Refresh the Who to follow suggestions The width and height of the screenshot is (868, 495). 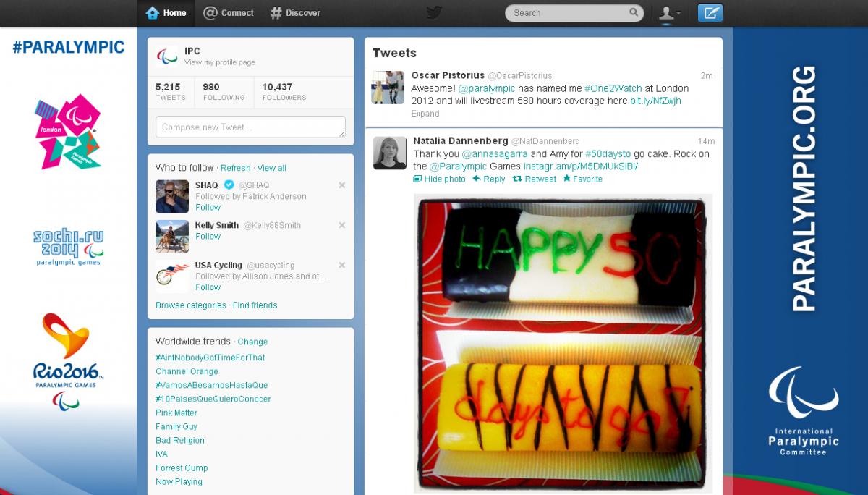(236, 168)
